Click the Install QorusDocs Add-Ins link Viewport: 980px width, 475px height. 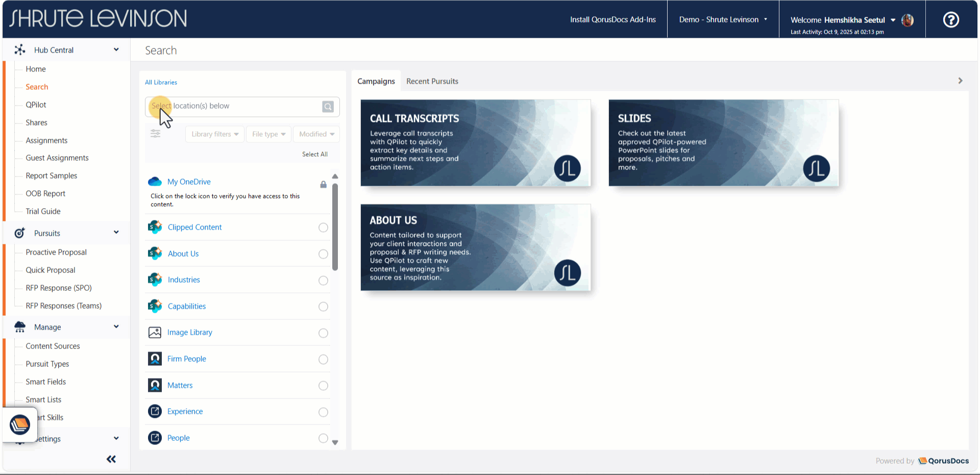(x=613, y=19)
